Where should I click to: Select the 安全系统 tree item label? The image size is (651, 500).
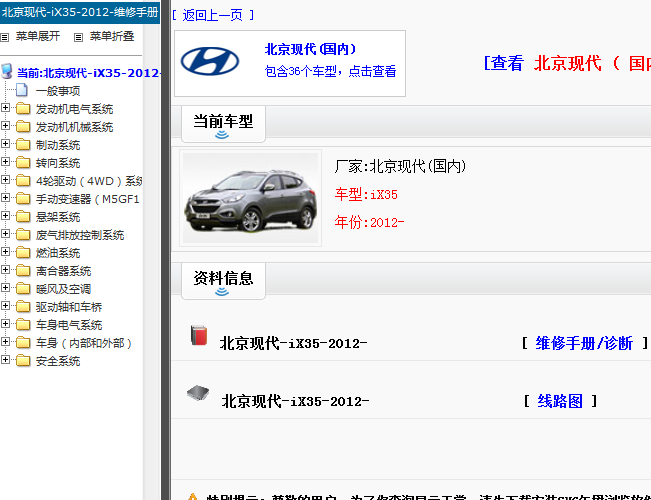(x=58, y=361)
